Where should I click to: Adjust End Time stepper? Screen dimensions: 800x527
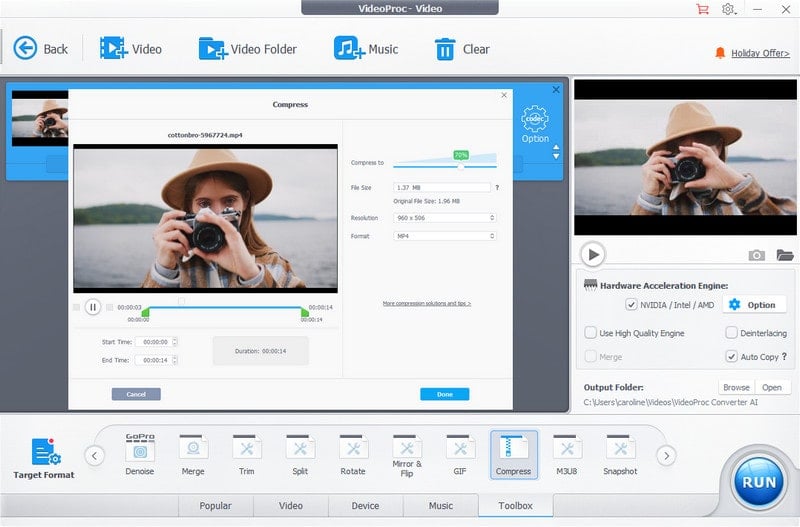coord(175,360)
